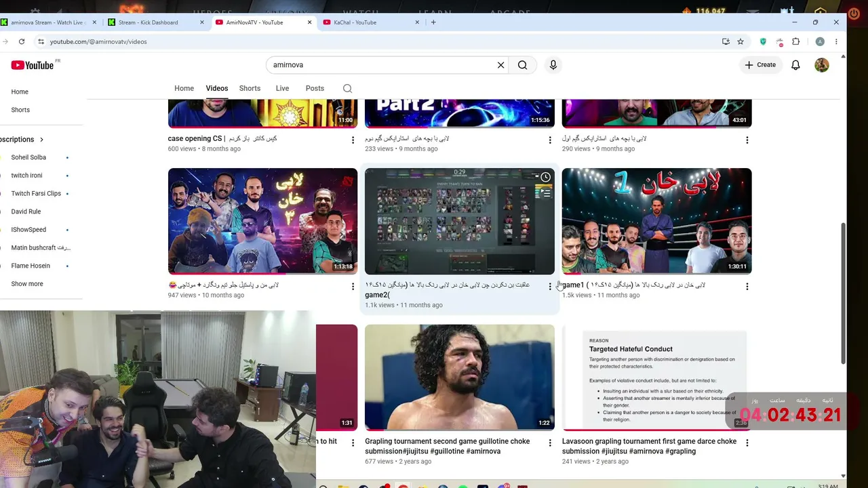Add game2 video to the queue
868x488 pixels.
tap(545, 192)
